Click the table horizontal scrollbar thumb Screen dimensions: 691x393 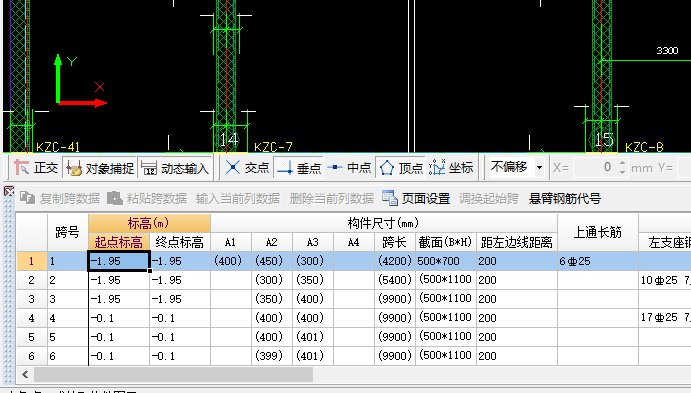coord(174,374)
